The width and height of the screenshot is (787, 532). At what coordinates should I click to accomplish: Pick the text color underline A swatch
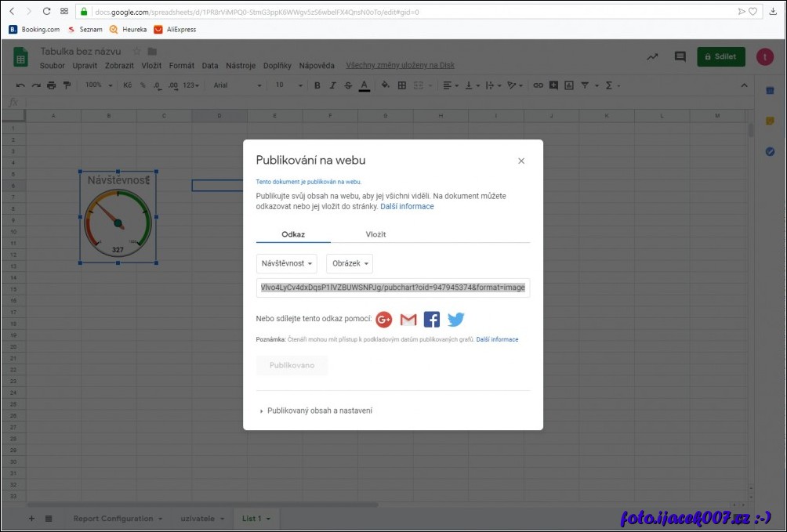(364, 85)
